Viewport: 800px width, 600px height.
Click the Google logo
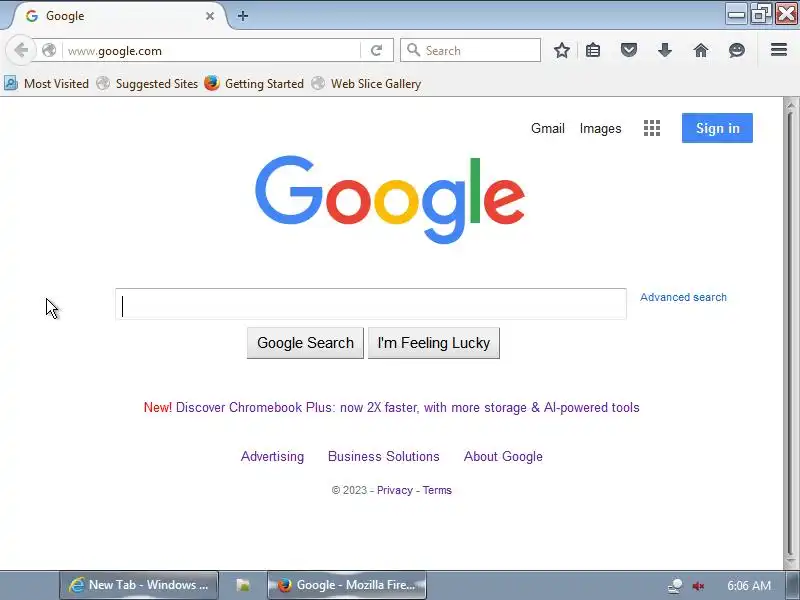(x=390, y=199)
